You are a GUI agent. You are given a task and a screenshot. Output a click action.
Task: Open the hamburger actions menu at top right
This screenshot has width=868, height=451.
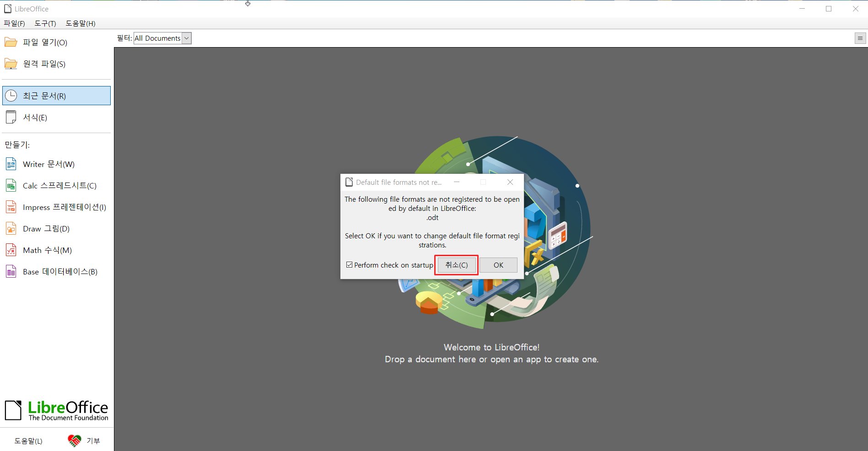pos(860,38)
